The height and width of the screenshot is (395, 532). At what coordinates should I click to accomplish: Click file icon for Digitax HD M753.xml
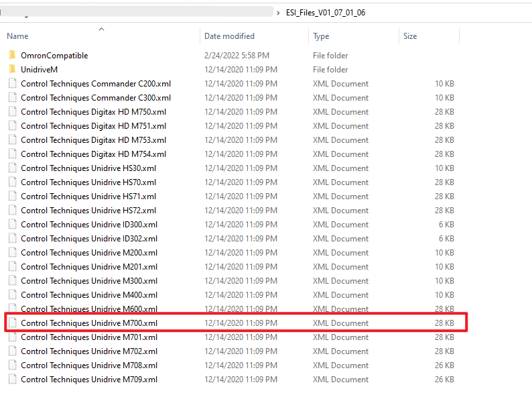pos(12,140)
